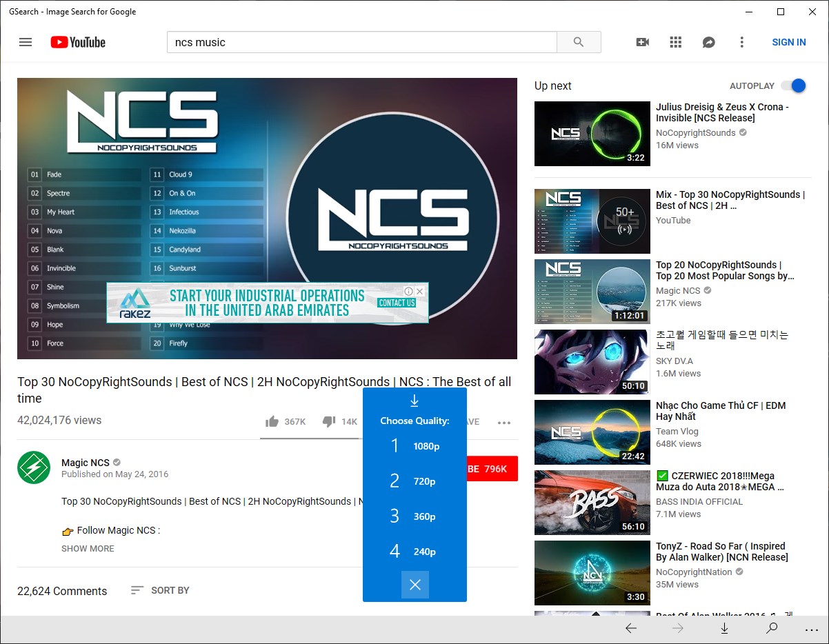829x644 pixels.
Task: Open the YouTube apps grid icon
Action: click(x=676, y=42)
